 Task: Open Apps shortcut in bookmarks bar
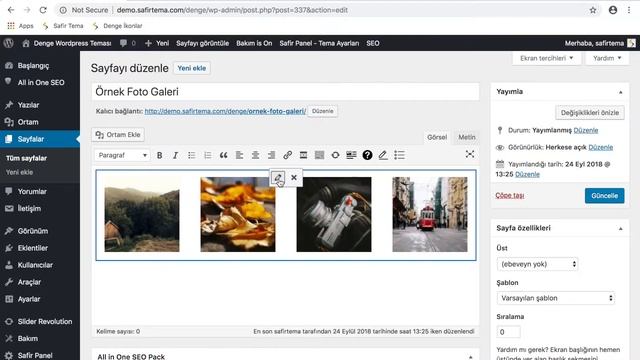20,26
